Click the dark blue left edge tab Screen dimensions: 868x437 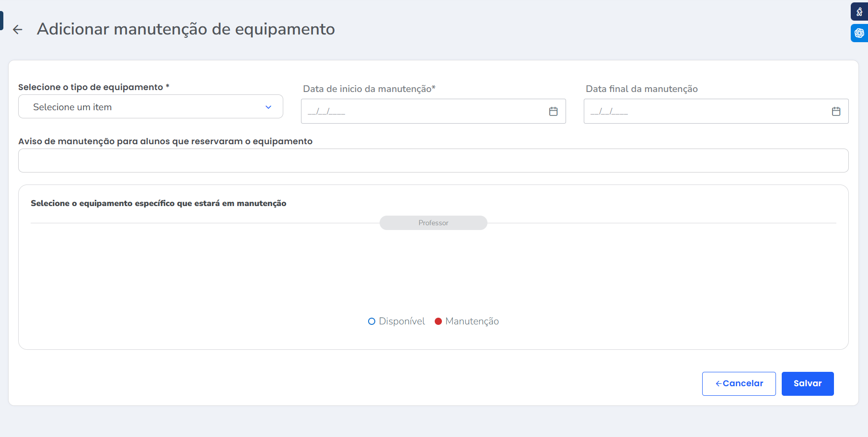1,21
